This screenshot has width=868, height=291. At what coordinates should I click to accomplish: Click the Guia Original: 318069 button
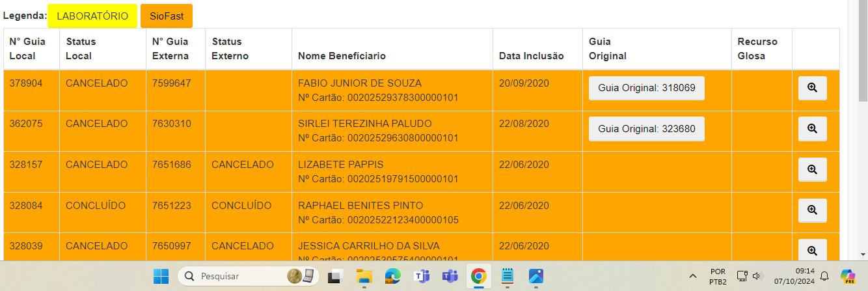pos(646,88)
